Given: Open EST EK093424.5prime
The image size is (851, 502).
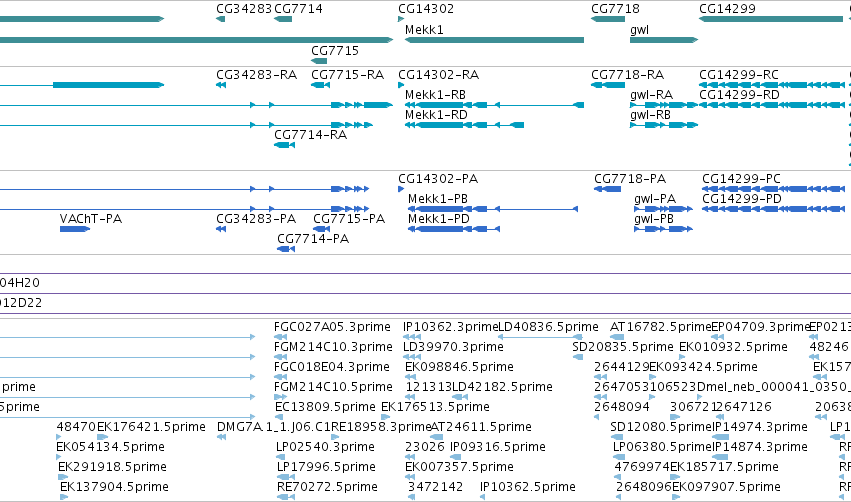Looking at the screenshot, I should (x=703, y=367).
